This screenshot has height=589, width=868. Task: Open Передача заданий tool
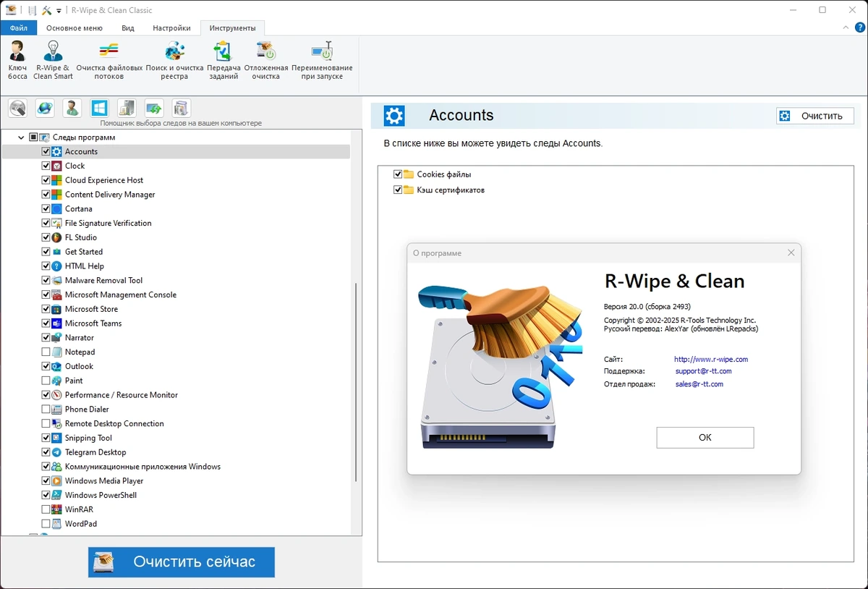tap(224, 60)
